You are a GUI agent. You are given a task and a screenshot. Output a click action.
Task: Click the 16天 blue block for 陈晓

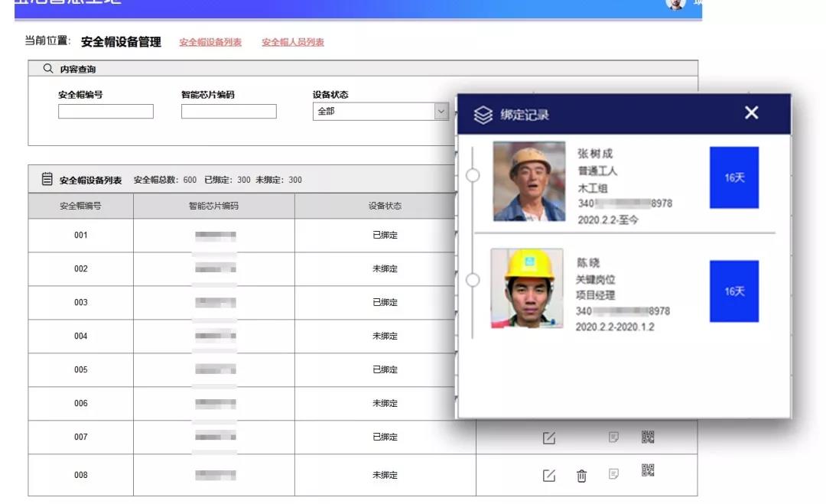coord(733,291)
